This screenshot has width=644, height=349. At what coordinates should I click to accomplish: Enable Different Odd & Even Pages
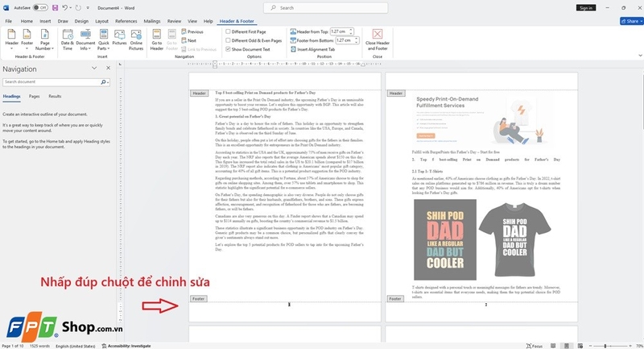[x=254, y=40]
